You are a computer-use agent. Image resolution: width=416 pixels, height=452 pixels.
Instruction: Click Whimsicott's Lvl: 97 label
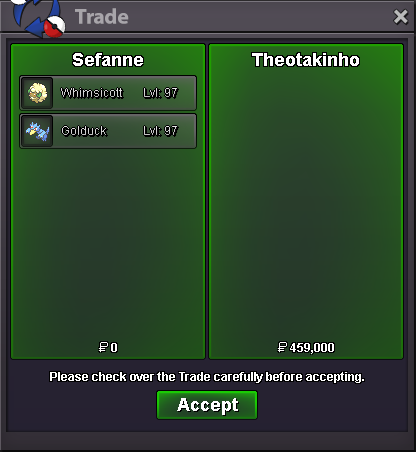point(160,93)
